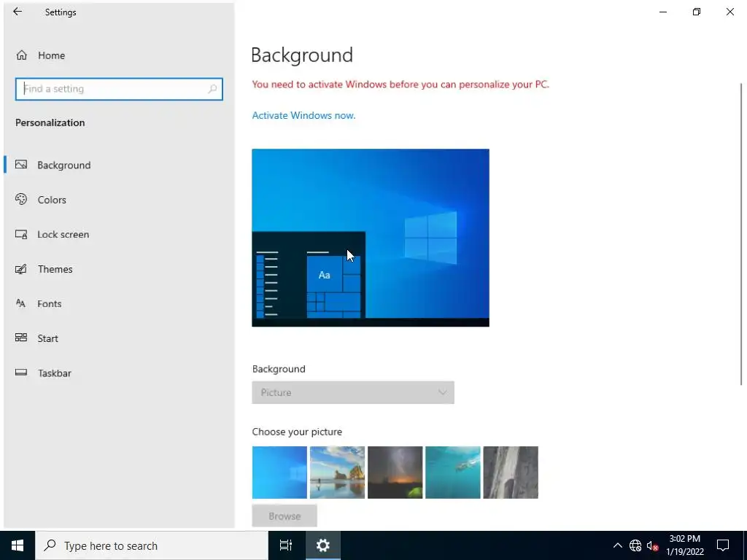Click the Background picture icon in sidebar
This screenshot has width=747, height=560.
[x=21, y=165]
